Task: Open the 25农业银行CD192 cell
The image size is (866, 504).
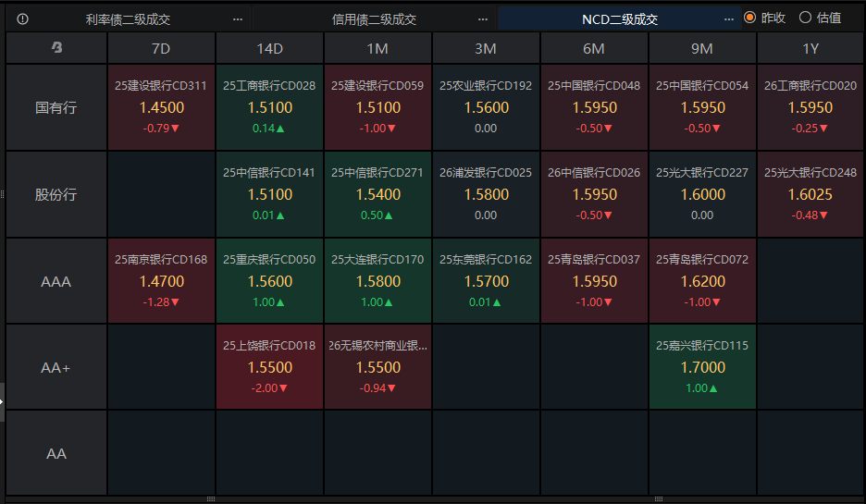Action: (486, 107)
